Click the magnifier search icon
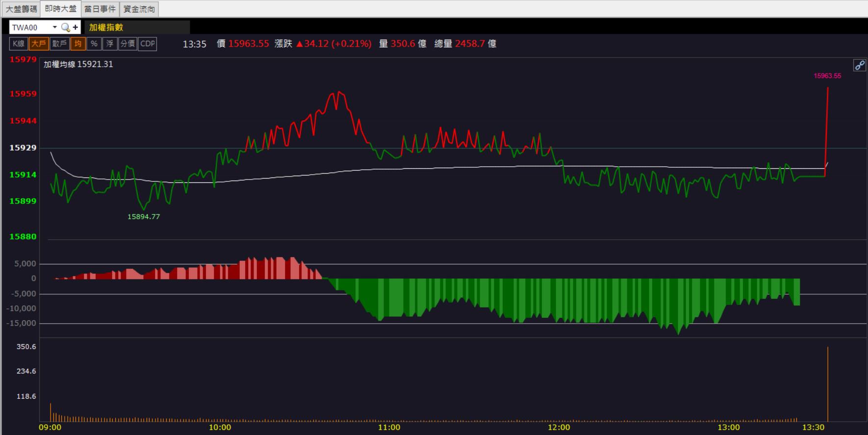 [65, 27]
